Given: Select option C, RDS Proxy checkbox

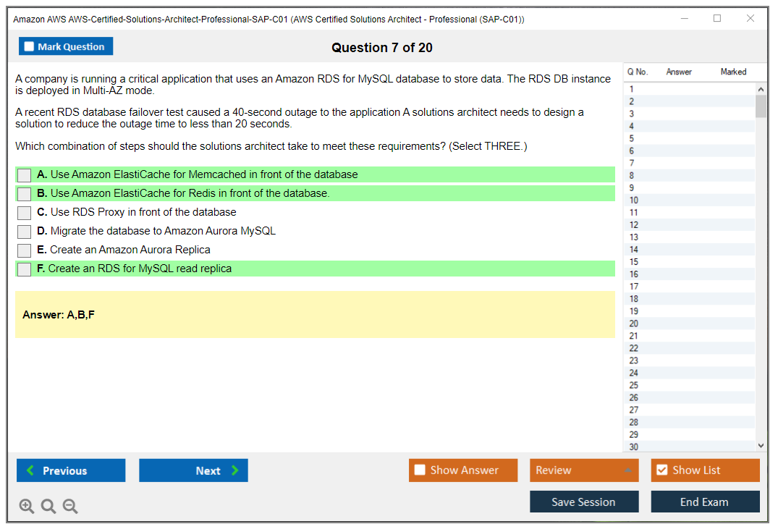Looking at the screenshot, I should (24, 213).
